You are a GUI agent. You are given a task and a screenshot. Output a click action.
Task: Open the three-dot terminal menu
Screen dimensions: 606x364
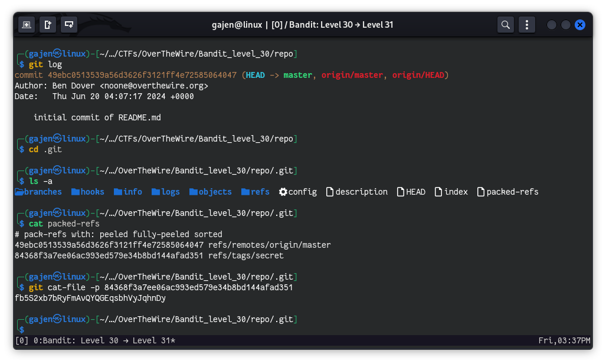(x=526, y=25)
